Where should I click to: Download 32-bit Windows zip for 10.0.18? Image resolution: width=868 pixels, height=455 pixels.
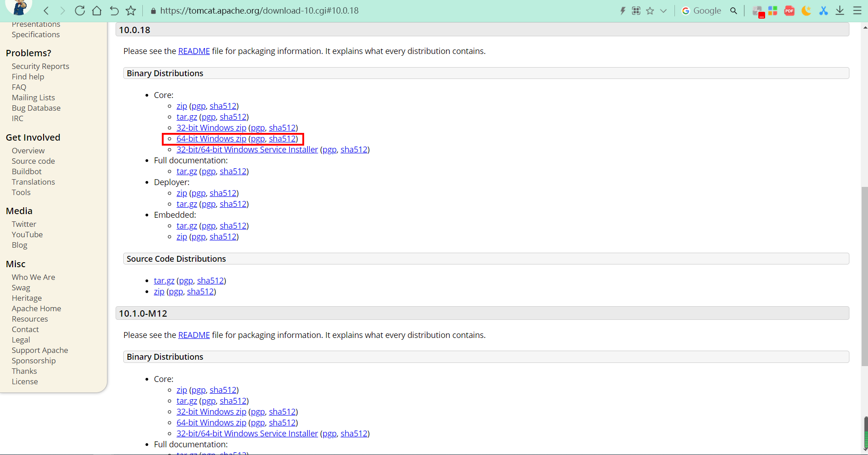tap(211, 128)
